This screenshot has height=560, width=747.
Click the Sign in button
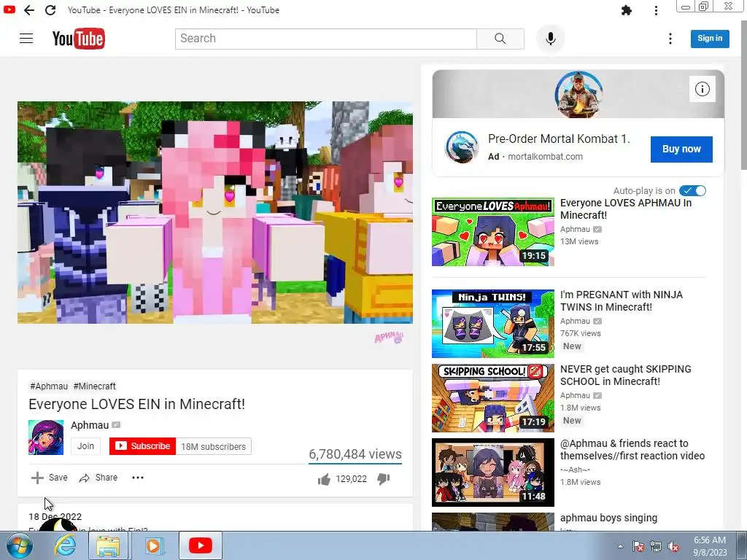(710, 39)
